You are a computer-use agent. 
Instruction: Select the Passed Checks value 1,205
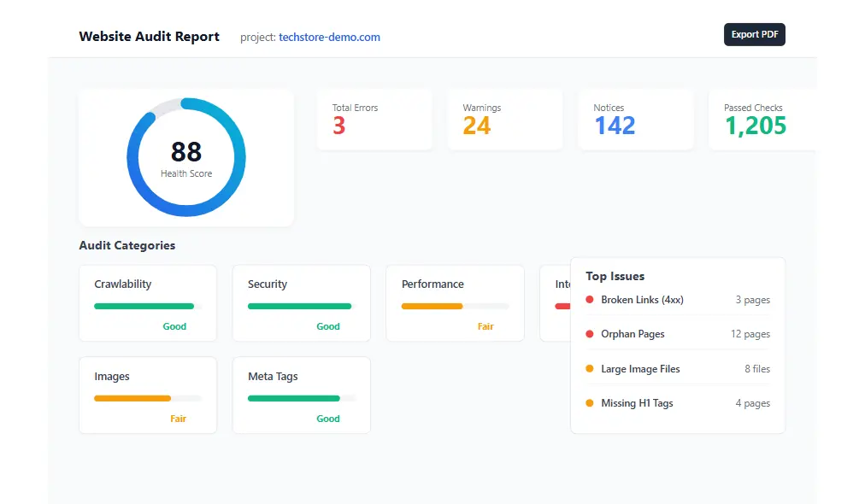756,126
